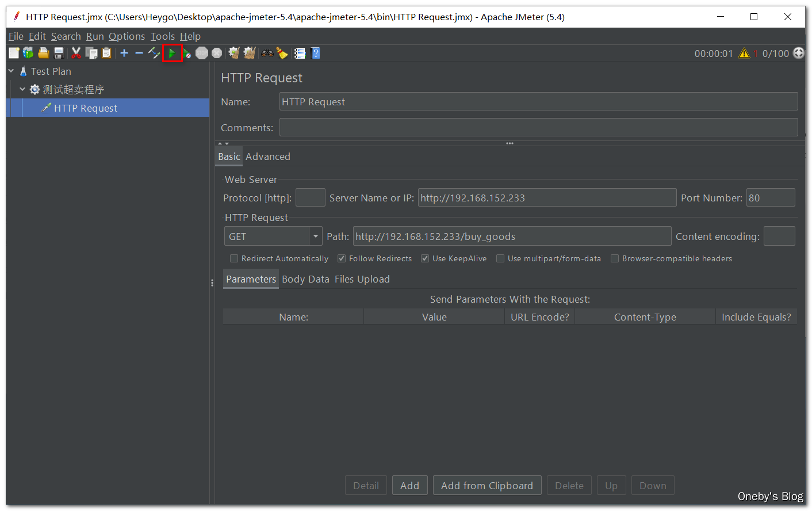Switch to the Files Upload tab
This screenshot has width=812, height=511.
tap(362, 279)
